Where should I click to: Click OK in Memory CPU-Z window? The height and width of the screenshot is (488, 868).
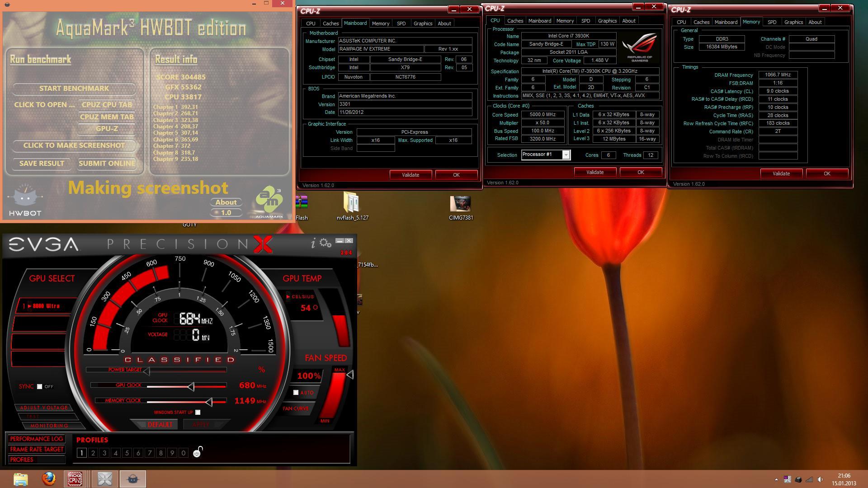827,174
